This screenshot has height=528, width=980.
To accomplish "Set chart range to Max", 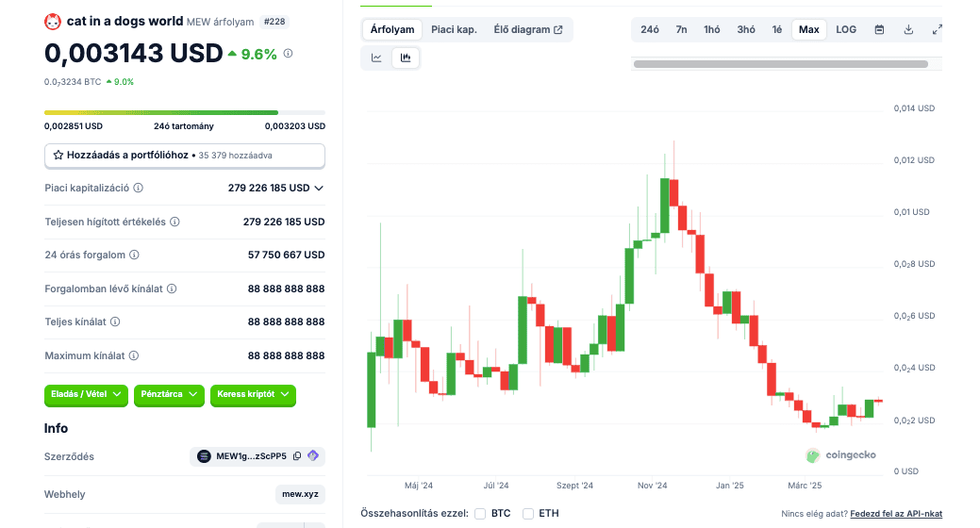I will (808, 29).
